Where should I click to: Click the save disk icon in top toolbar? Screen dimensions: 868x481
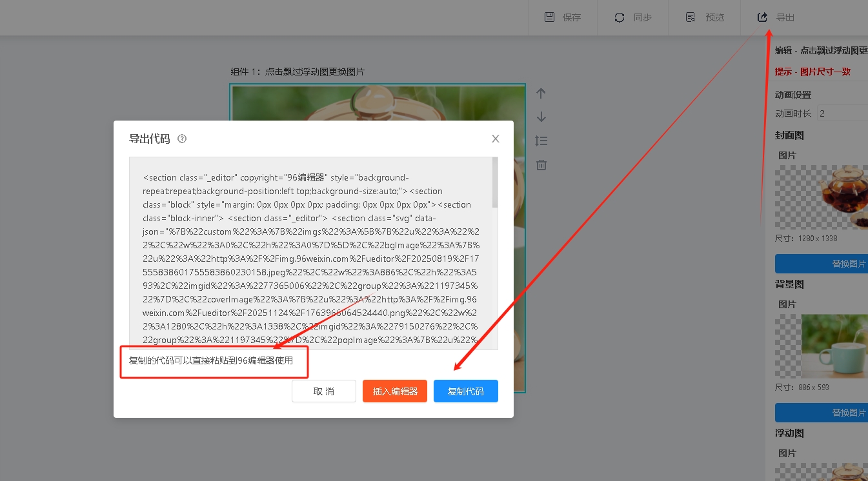550,17
